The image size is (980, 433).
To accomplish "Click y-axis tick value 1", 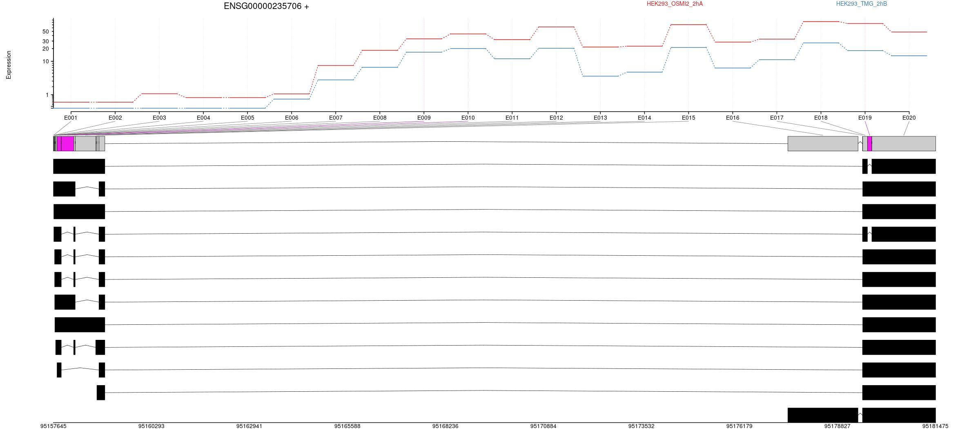I will (47, 95).
